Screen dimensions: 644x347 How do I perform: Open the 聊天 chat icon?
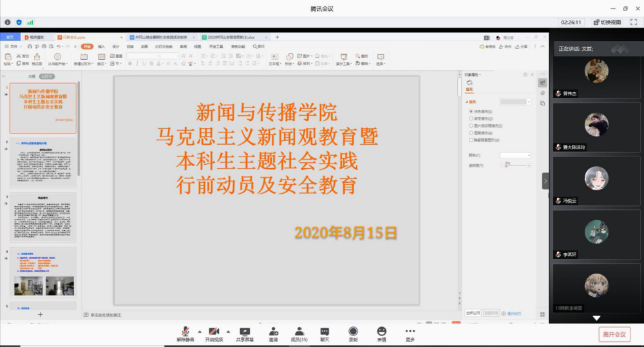pyautogui.click(x=325, y=331)
